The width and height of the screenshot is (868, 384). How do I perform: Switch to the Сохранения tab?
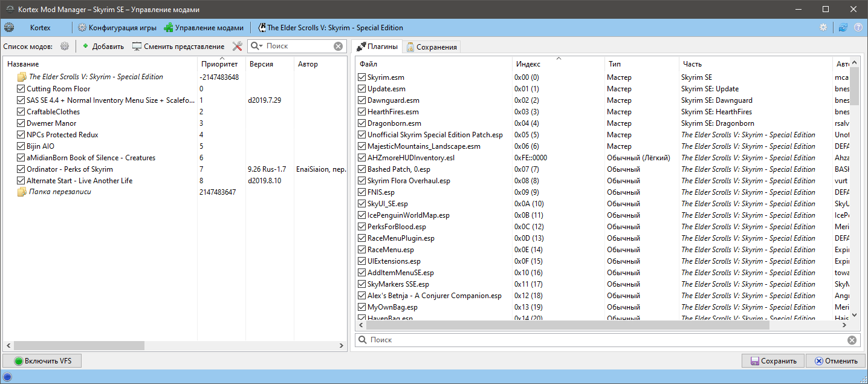click(x=431, y=47)
